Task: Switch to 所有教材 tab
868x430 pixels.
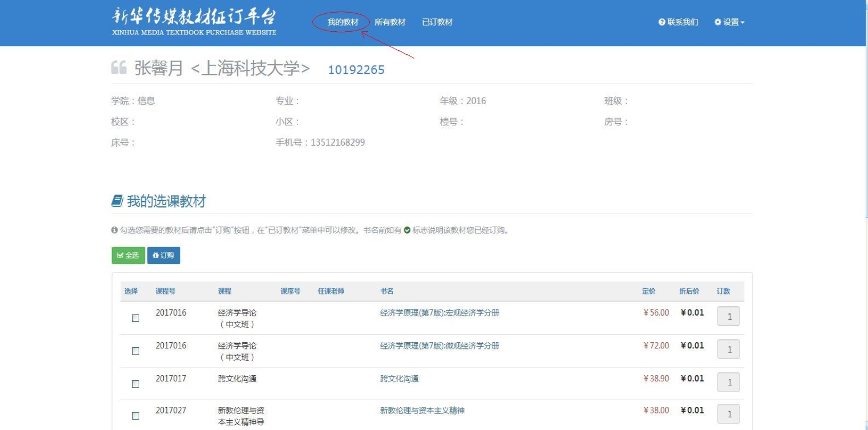Action: click(x=390, y=22)
